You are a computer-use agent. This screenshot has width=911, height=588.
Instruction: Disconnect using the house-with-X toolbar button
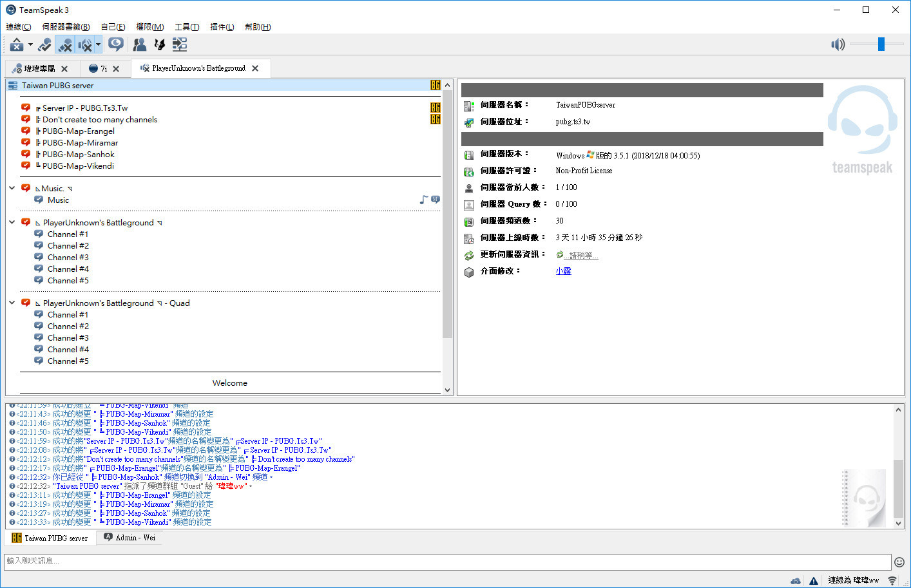15,44
